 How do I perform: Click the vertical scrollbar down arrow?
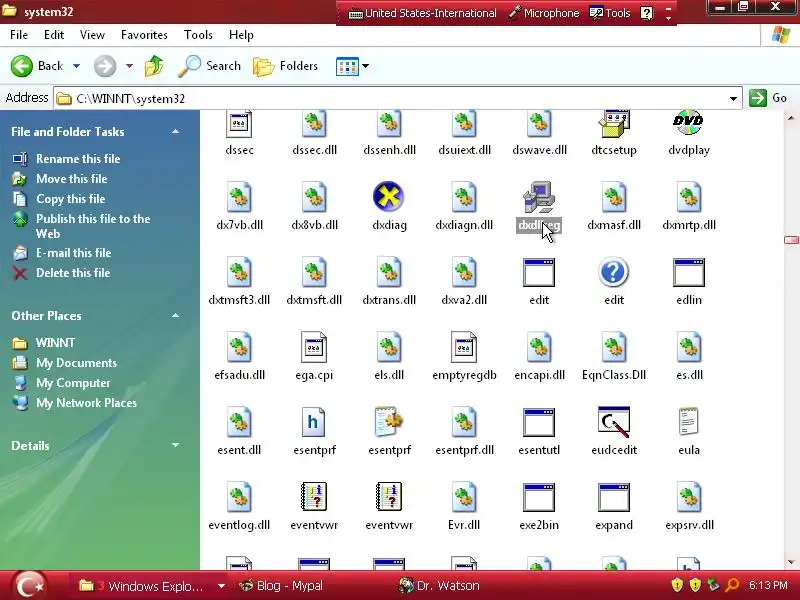point(791,562)
